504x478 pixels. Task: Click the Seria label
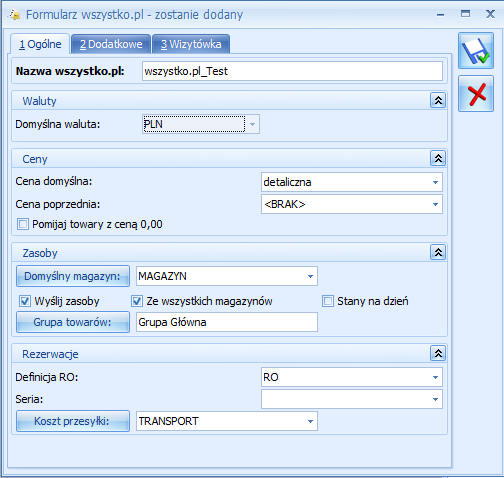pyautogui.click(x=29, y=399)
